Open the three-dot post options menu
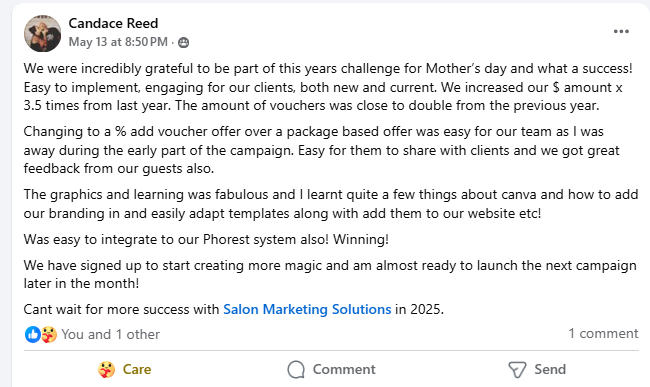This screenshot has height=387, width=650. [x=621, y=31]
